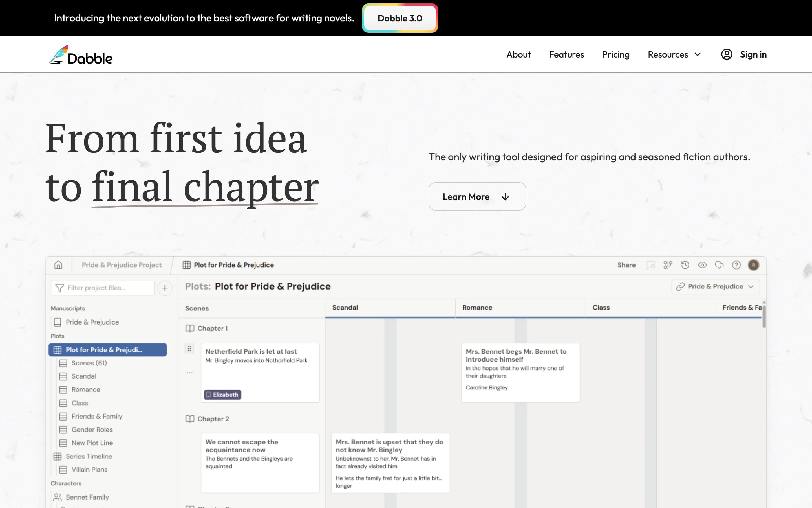Click the Elizabeth tag on Netherfield card
Viewport: 812px width, 508px height.
(222, 395)
